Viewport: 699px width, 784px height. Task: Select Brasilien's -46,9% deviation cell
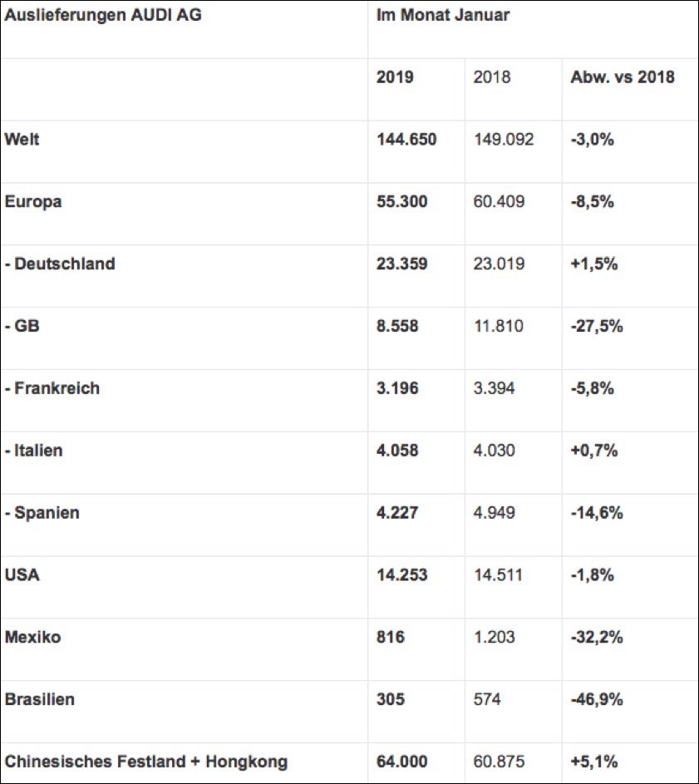(596, 699)
